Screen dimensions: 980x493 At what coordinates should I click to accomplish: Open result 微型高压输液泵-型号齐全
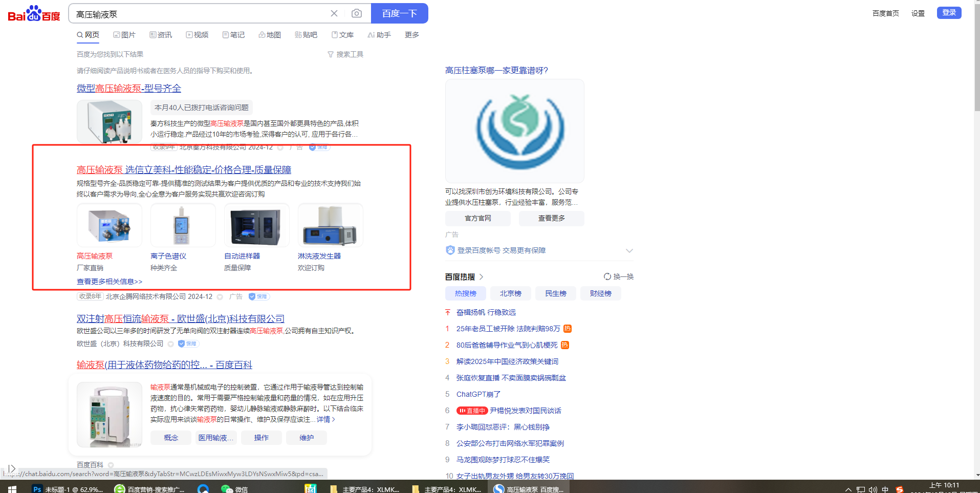129,88
